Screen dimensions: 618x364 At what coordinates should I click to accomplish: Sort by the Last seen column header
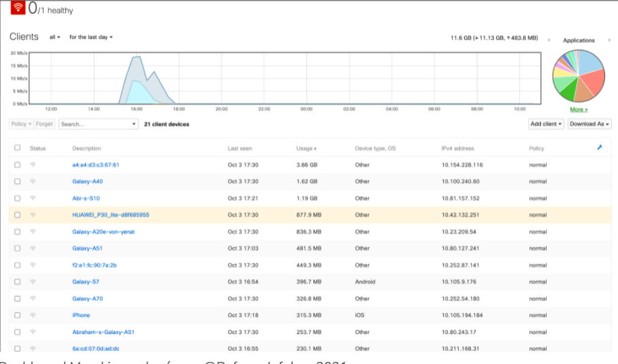240,148
